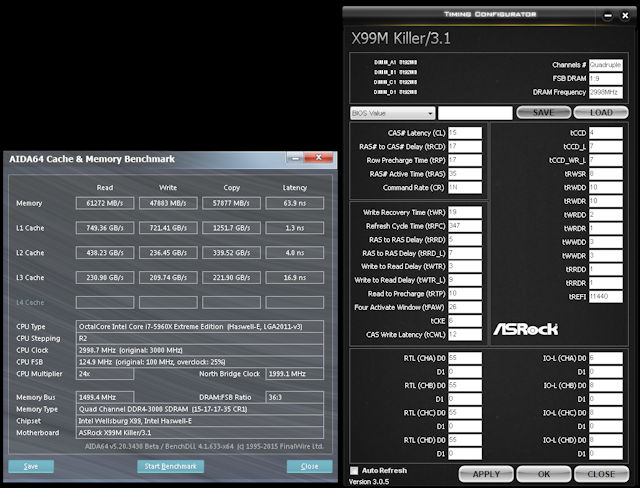Viewport: 640px width, 488px height.
Task: Select the tRCD value field
Action: coord(465,146)
